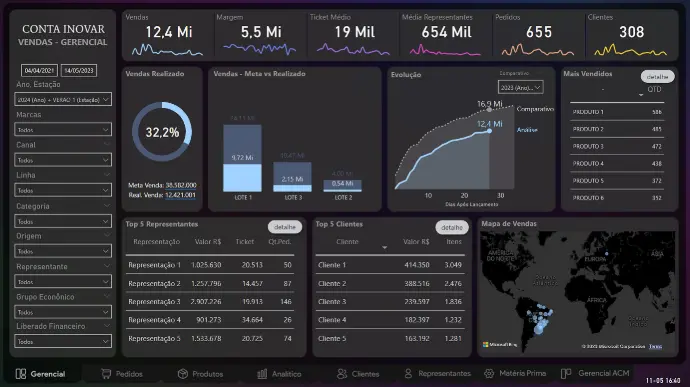Open the Terms link on map
Viewport: 690px width, 387px height.
[655, 346]
